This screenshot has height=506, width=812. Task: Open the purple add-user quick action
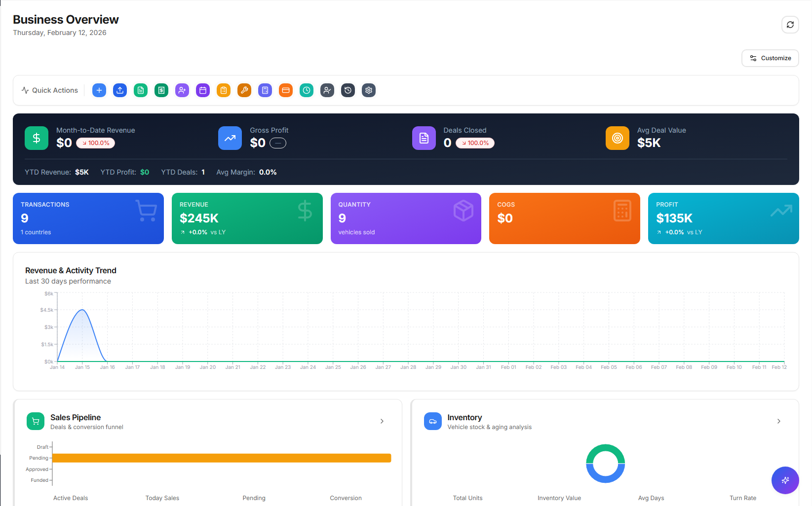coord(182,90)
